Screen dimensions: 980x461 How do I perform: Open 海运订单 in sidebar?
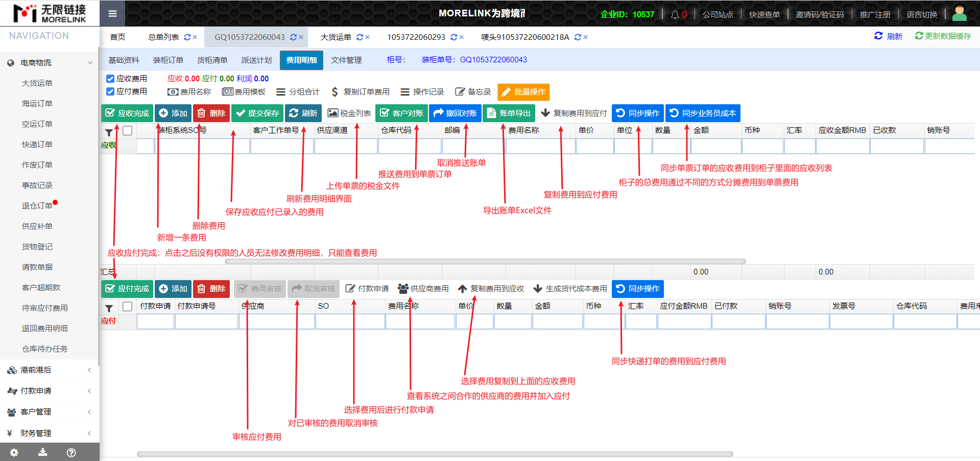[37, 104]
